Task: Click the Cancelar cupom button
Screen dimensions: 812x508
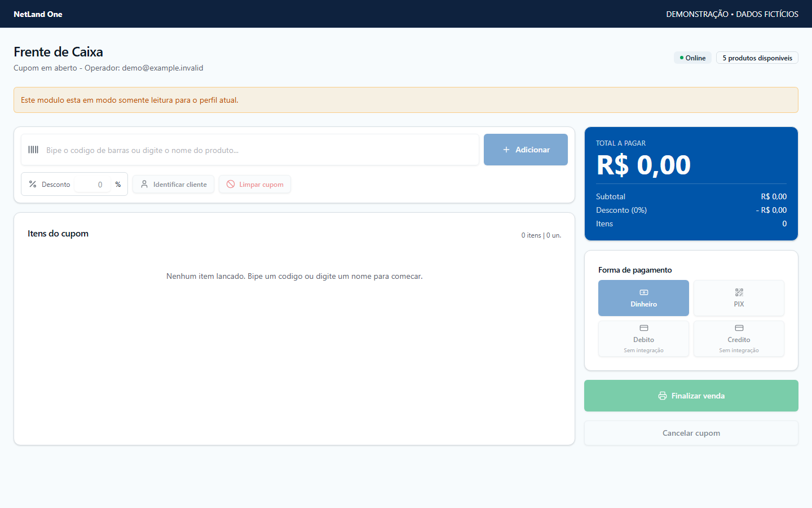Action: (x=691, y=433)
